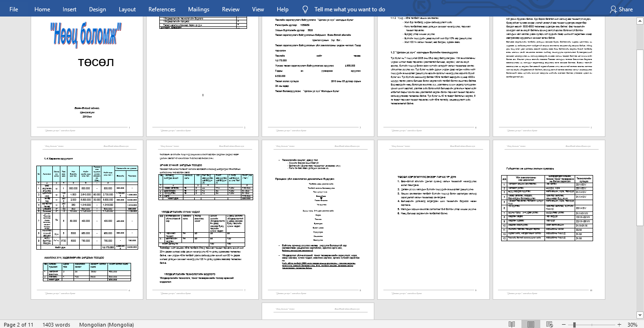Switch to Web Layout view icon
This screenshot has width=644, height=328.
[x=550, y=324]
